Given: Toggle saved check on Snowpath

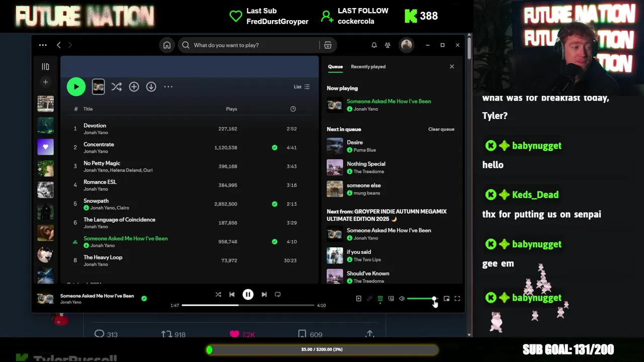Looking at the screenshot, I should 274,204.
